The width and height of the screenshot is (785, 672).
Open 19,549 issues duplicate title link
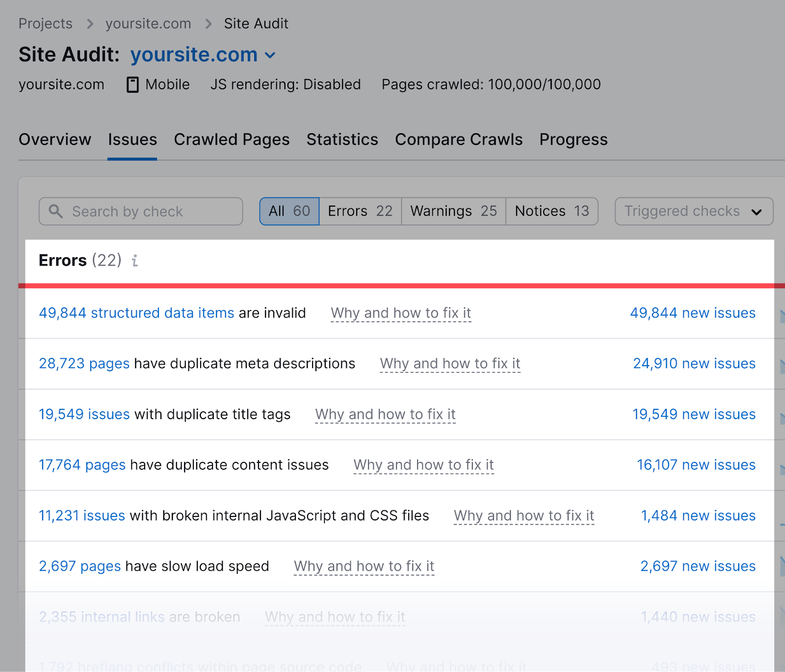tap(84, 414)
